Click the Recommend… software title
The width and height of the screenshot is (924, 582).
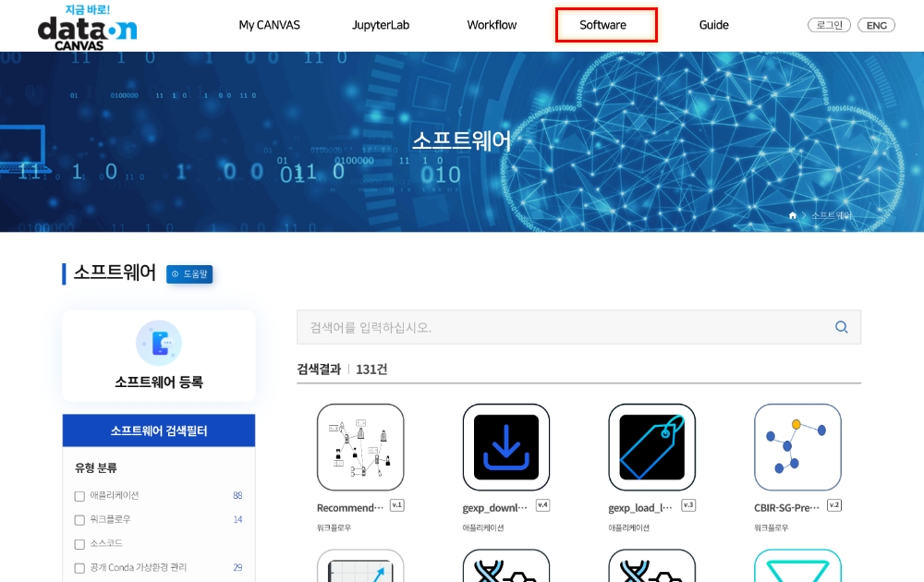(x=350, y=507)
